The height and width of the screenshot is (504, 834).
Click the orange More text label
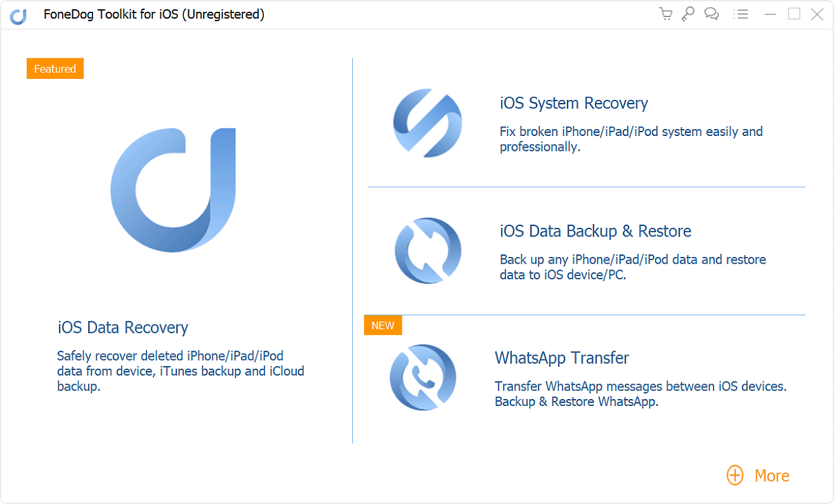click(x=772, y=475)
